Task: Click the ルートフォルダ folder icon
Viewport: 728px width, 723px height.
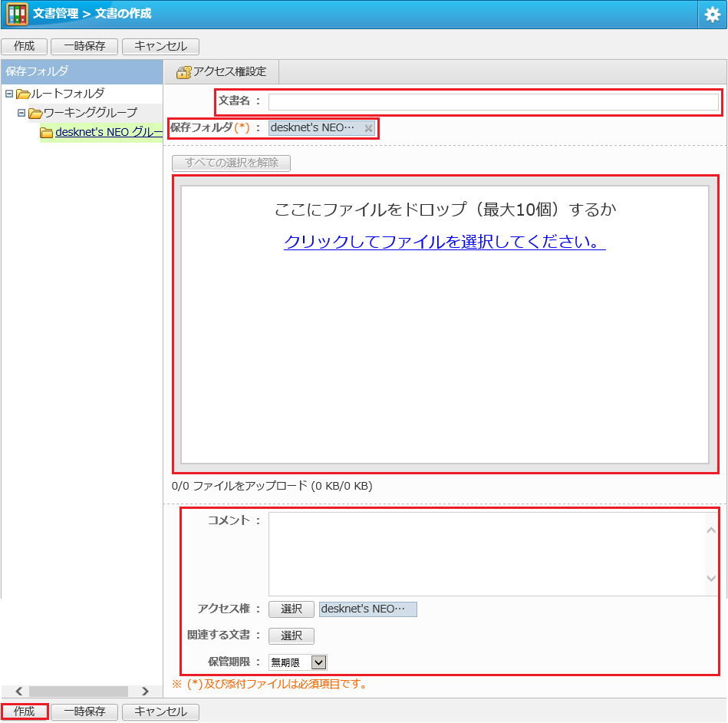Action: 23,94
